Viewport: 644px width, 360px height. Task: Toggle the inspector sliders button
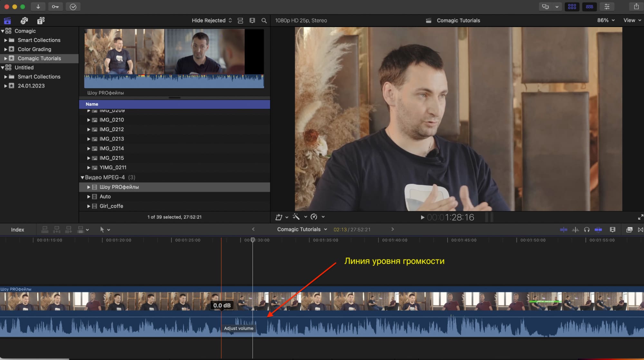pyautogui.click(x=607, y=6)
